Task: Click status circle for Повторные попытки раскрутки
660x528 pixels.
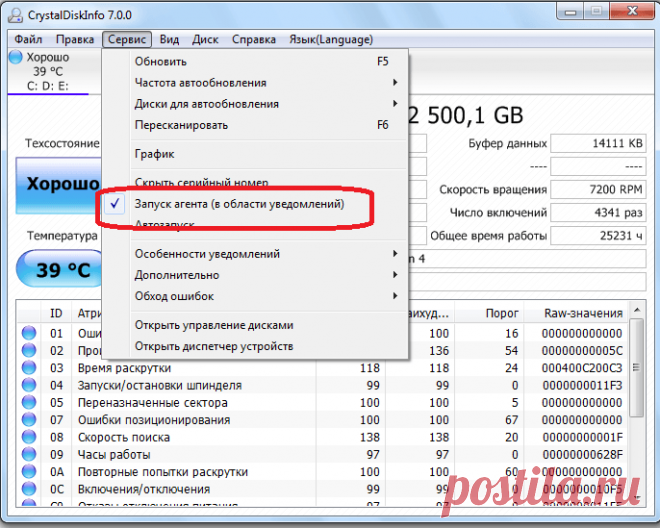Action: (29, 471)
